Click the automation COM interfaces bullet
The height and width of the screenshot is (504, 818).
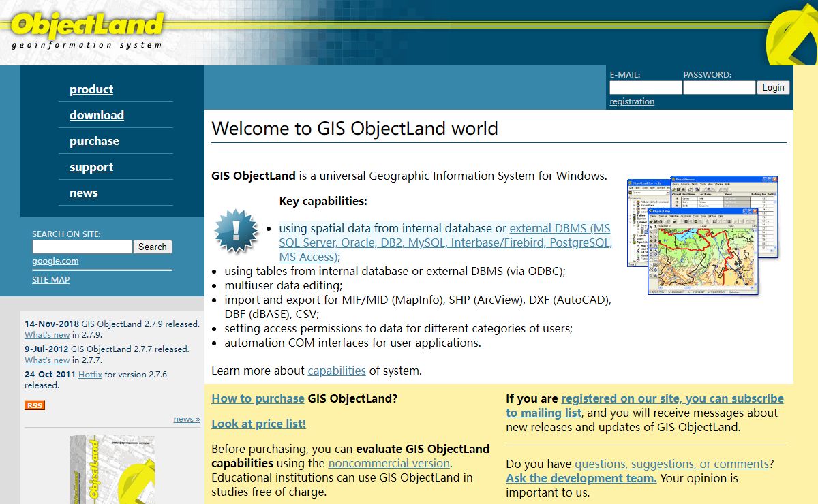click(352, 343)
